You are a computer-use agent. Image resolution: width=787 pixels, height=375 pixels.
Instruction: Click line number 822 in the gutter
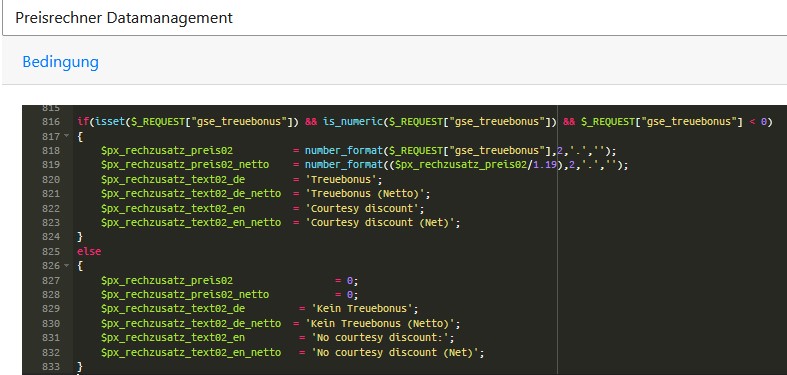[x=51, y=208]
